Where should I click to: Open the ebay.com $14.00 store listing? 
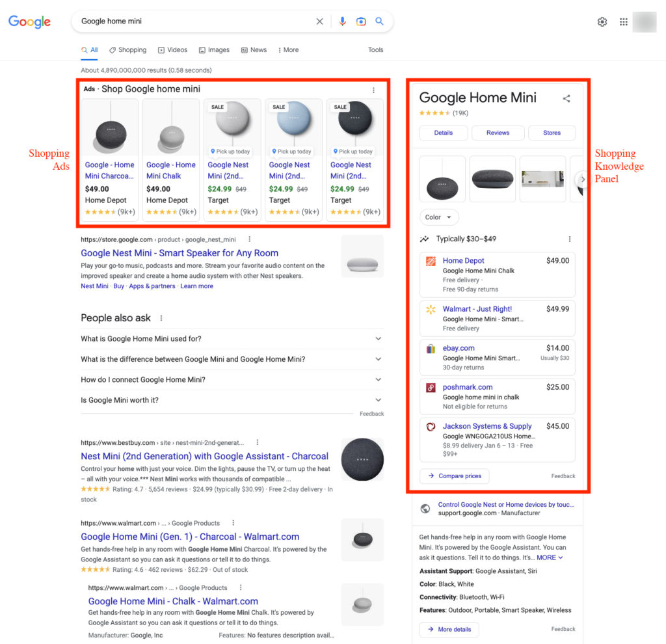point(498,357)
